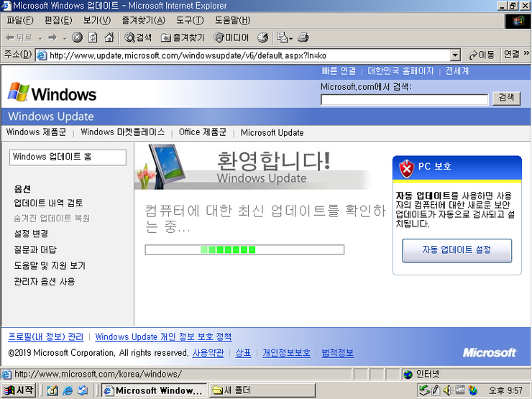
Task: Click the red shield PC 보호 icon
Action: click(x=406, y=169)
